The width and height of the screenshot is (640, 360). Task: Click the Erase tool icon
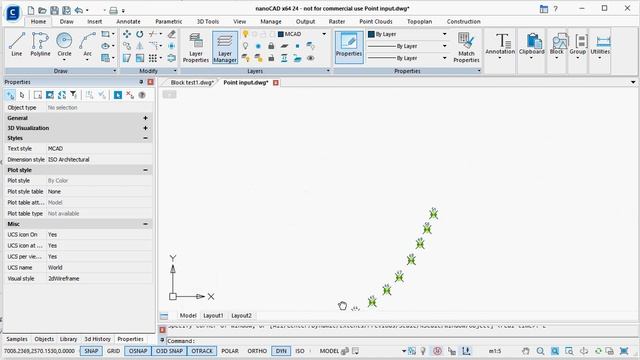(172, 34)
